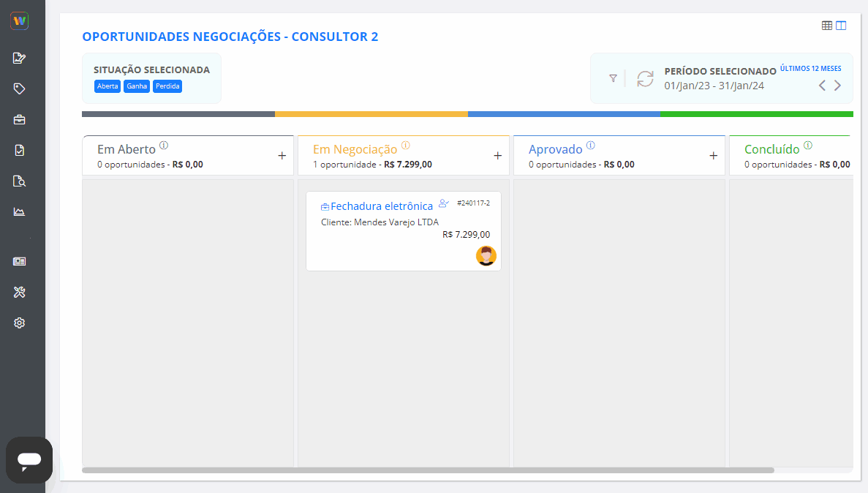Switch to table view using the grid icon
Screen dimensions: 868x493
point(826,25)
